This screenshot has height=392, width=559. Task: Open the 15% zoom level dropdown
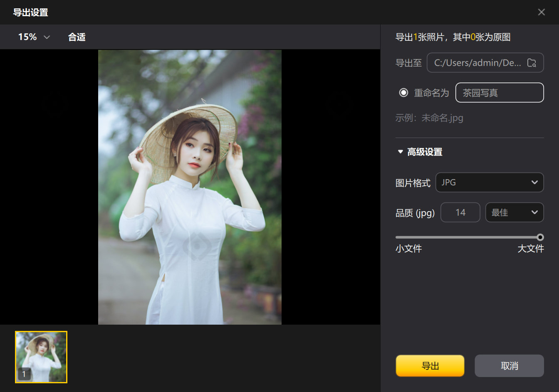click(34, 37)
